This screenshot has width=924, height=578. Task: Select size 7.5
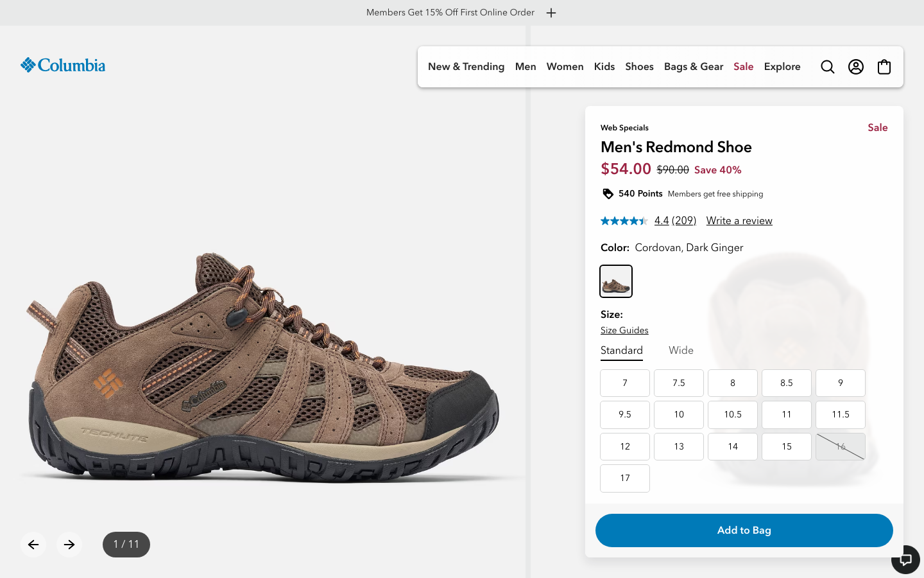(x=679, y=383)
